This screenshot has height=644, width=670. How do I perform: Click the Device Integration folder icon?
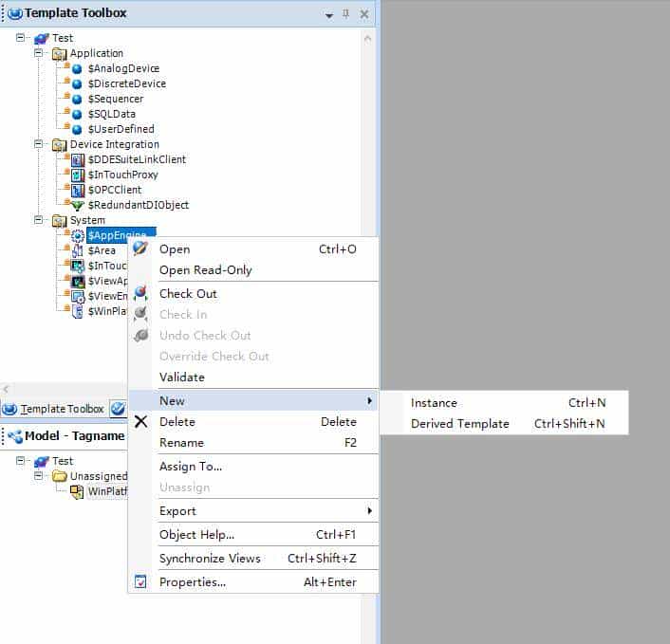59,145
